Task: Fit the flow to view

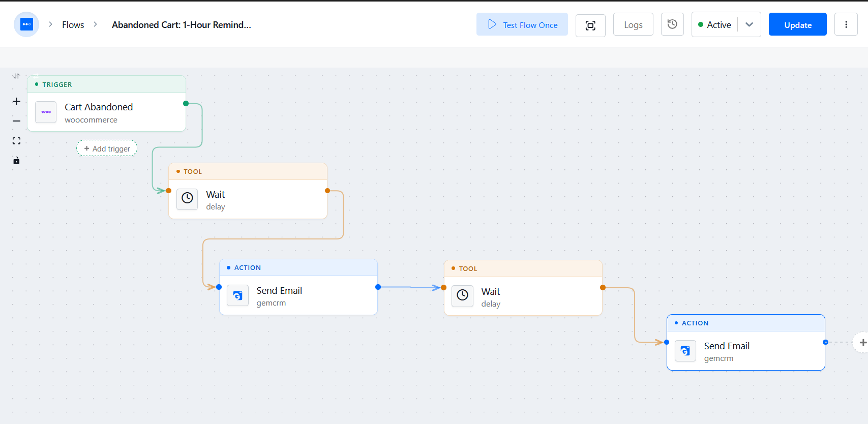Action: [x=16, y=141]
